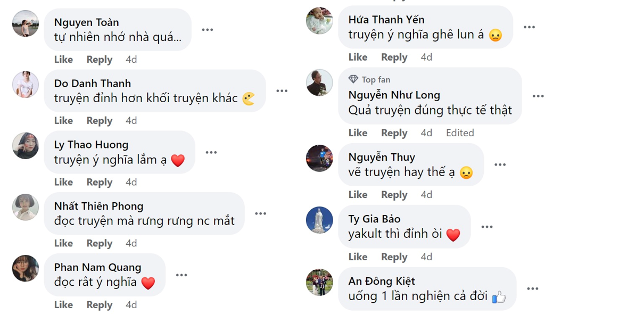View edit history via the Edited label

pos(460,133)
